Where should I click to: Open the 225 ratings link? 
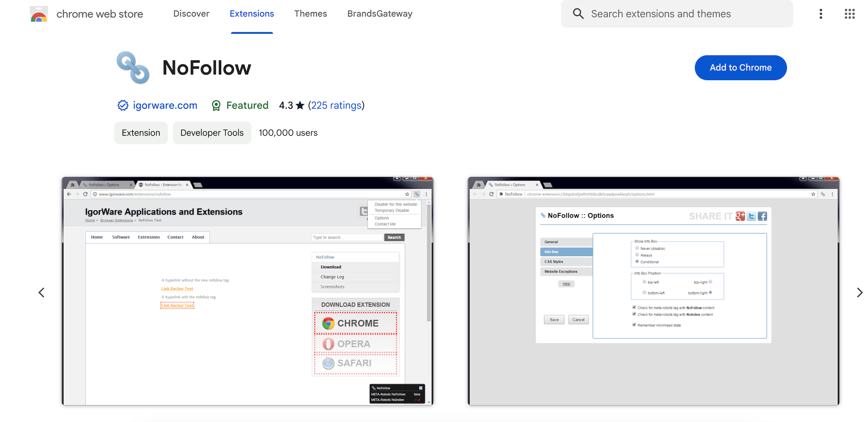point(336,105)
